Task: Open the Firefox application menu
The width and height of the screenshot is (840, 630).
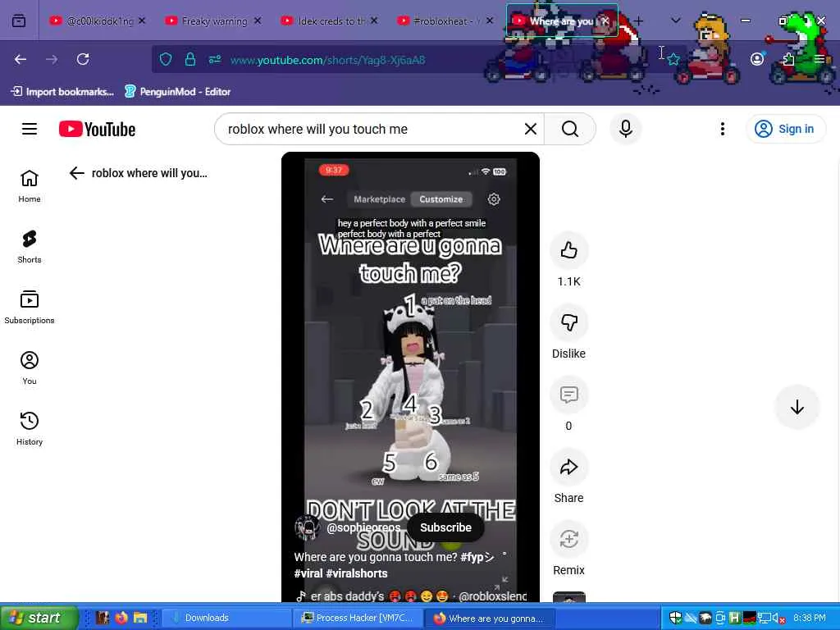Action: coord(819,59)
